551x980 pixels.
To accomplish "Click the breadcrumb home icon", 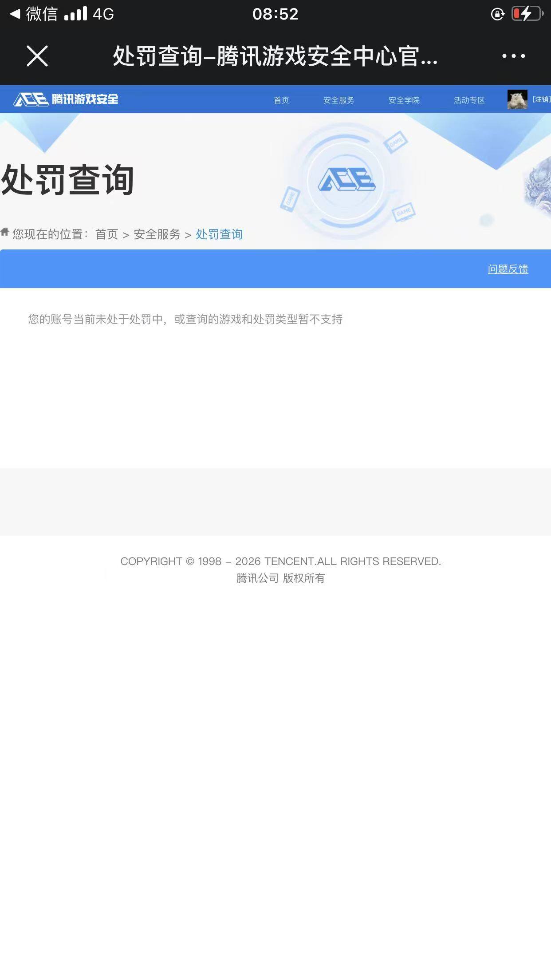I will pos(5,232).
